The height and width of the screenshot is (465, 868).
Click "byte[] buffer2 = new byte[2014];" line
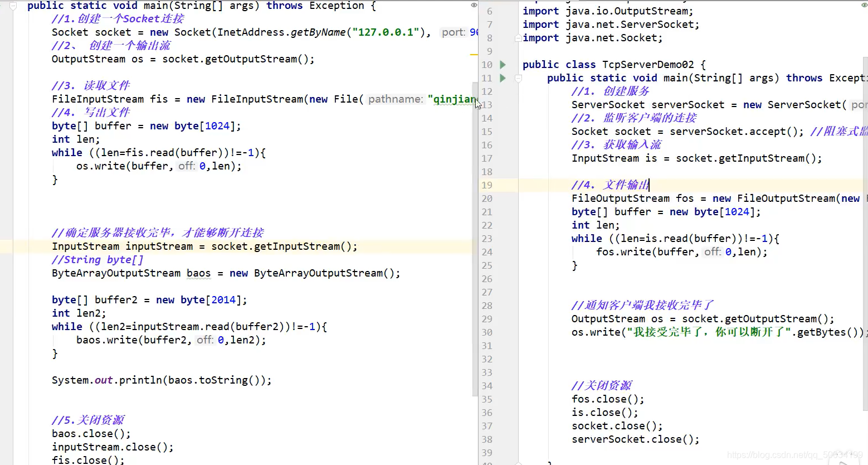tap(149, 300)
